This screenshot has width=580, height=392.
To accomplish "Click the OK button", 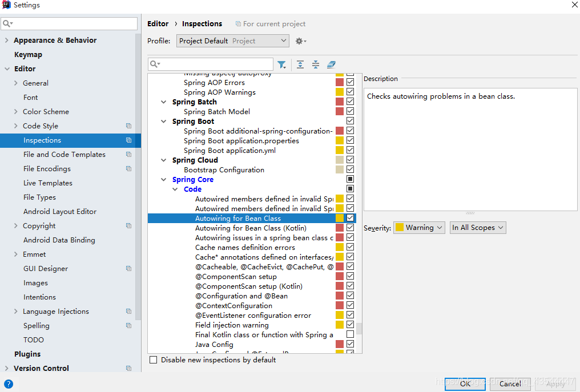I will tap(465, 384).
